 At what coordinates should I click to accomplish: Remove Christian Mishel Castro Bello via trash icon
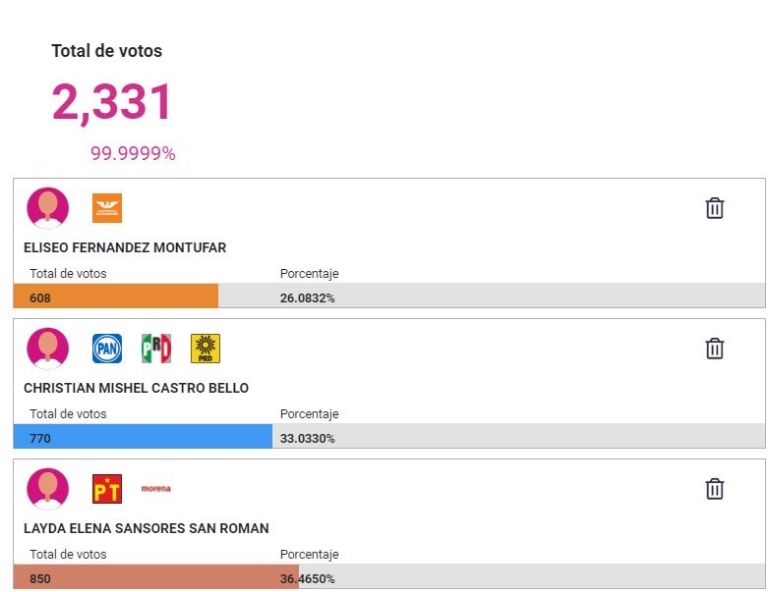point(715,349)
